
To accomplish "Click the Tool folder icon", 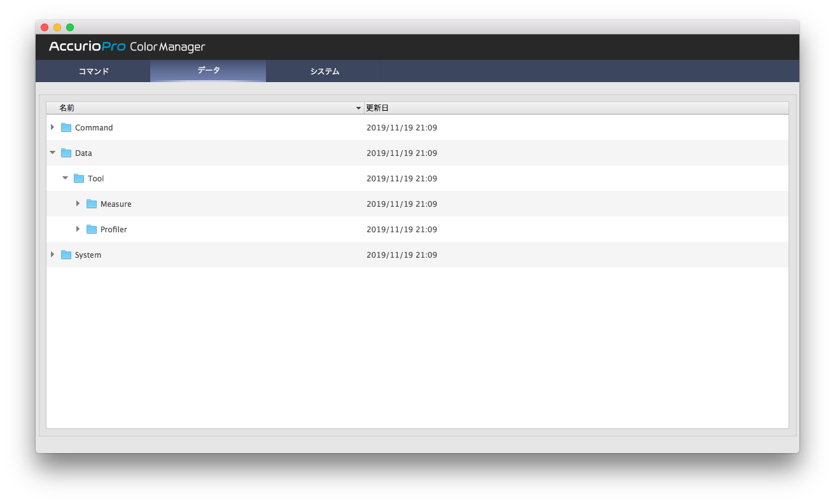I will pos(79,178).
